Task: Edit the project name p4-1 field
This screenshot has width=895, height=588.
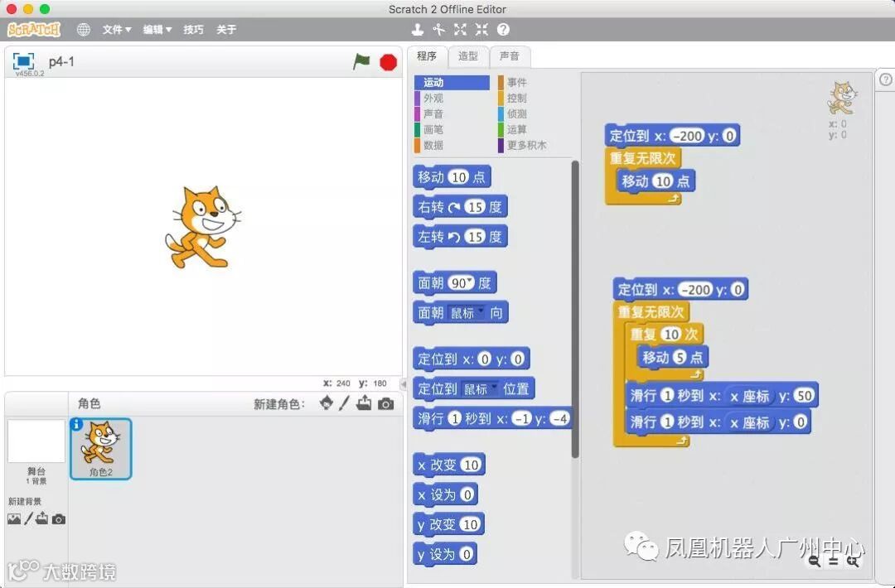Action: coord(61,61)
